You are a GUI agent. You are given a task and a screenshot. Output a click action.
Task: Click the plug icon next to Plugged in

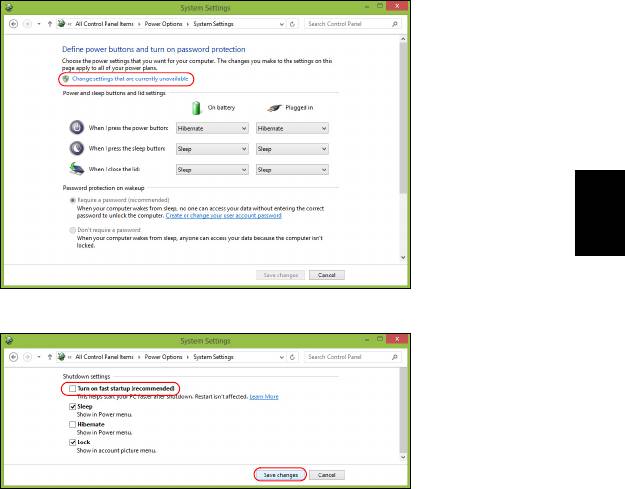click(x=271, y=108)
